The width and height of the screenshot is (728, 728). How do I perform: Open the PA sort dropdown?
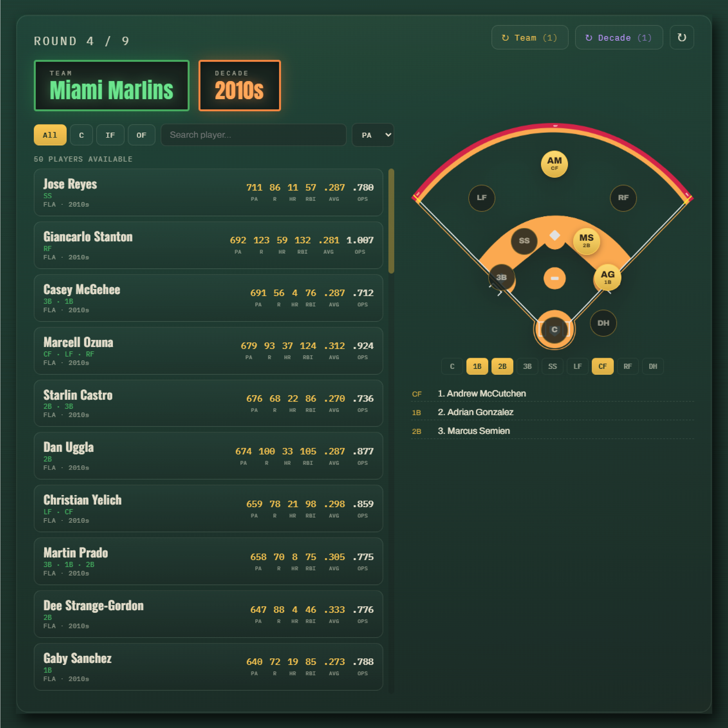[373, 135]
